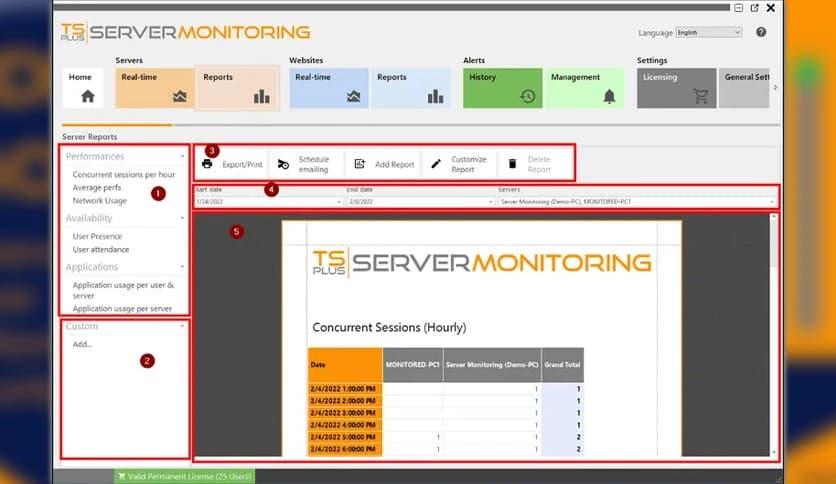Click the Add Report button label
Viewport: 836px width, 484px height.
pyautogui.click(x=395, y=164)
